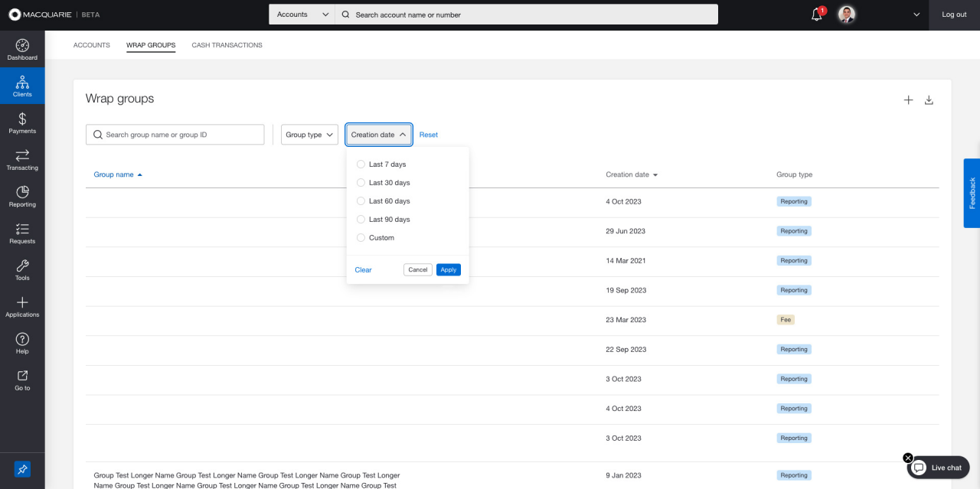Image resolution: width=980 pixels, height=489 pixels.
Task: Switch to the WRAP GROUPS tab
Action: click(151, 45)
